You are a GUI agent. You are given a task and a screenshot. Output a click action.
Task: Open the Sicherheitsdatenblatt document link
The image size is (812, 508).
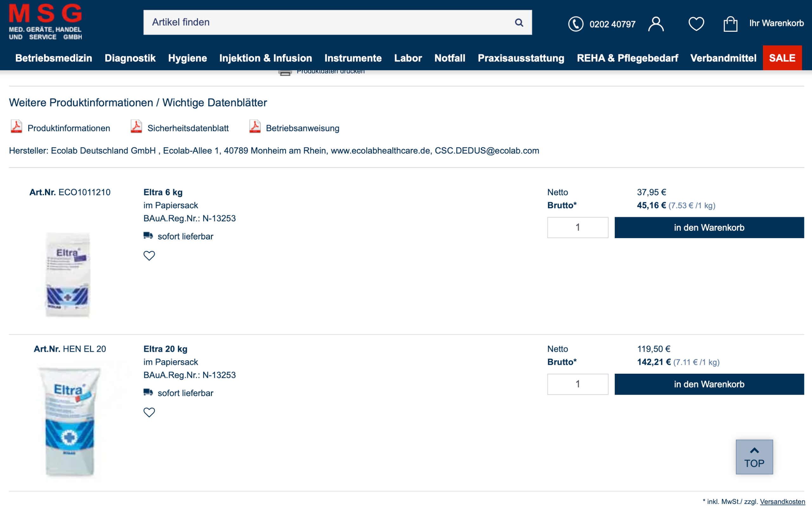pyautogui.click(x=188, y=128)
